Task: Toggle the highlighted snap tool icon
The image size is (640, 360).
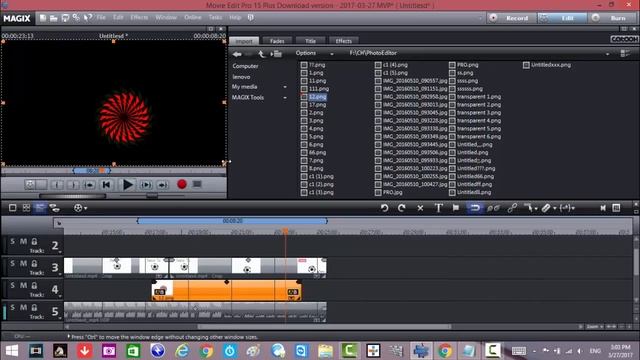Action: (475, 208)
